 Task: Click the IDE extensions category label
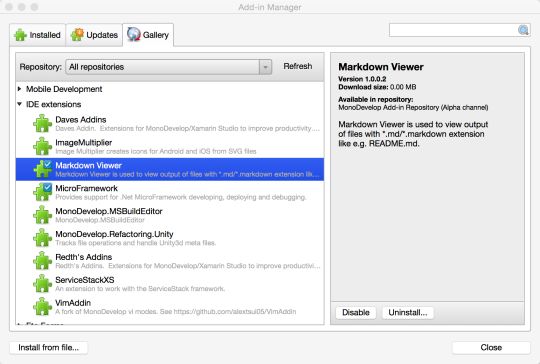(53, 104)
